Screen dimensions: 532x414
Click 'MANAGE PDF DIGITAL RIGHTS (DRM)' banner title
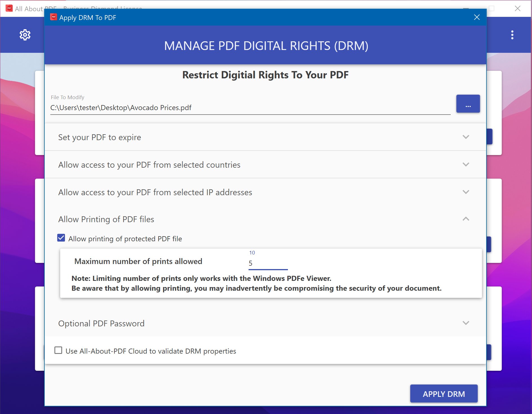[266, 46]
